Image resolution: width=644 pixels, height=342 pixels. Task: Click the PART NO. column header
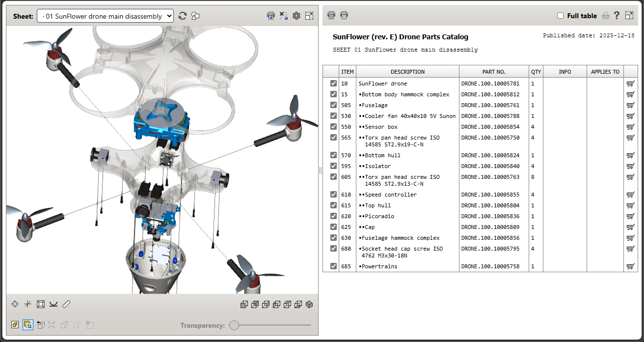click(x=494, y=72)
